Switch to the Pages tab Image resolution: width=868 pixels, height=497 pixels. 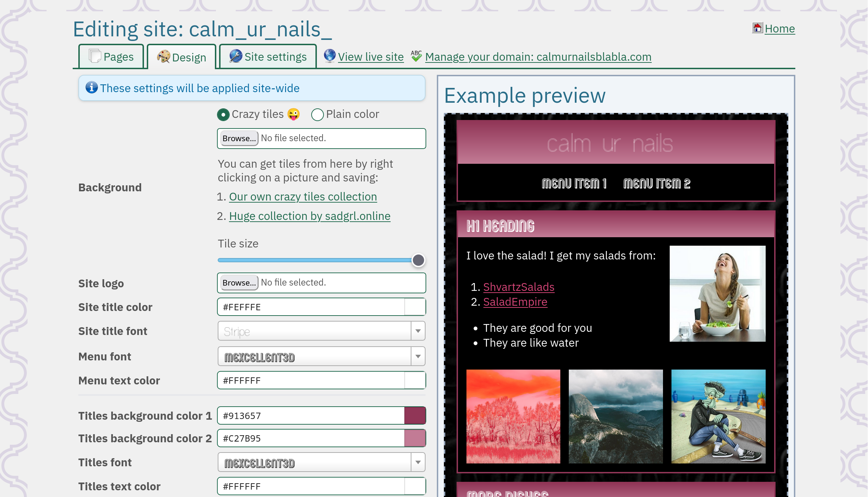(110, 56)
